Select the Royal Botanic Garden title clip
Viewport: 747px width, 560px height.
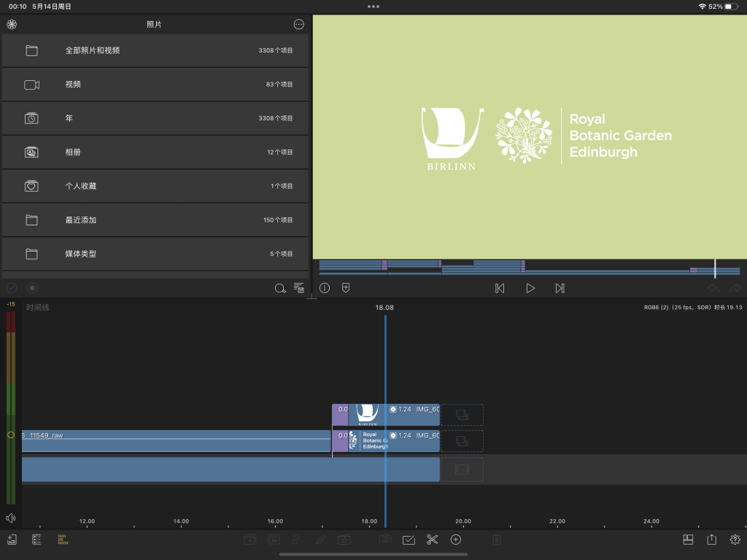pyautogui.click(x=394, y=441)
